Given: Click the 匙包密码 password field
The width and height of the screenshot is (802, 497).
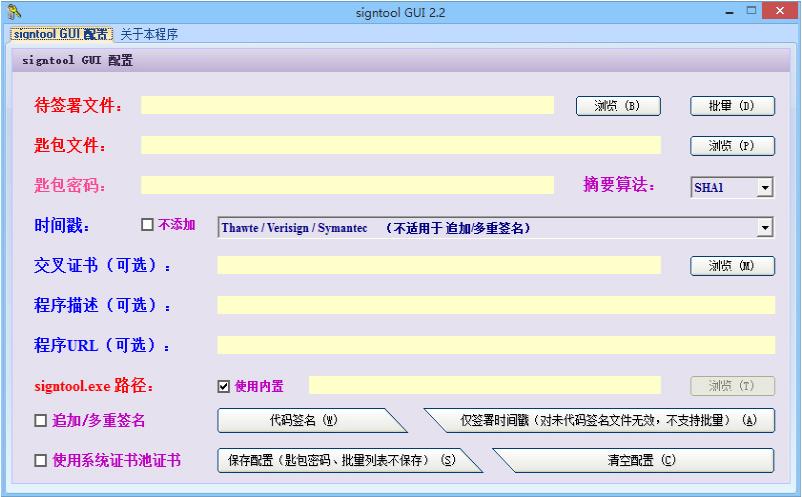Looking at the screenshot, I should pyautogui.click(x=347, y=185).
